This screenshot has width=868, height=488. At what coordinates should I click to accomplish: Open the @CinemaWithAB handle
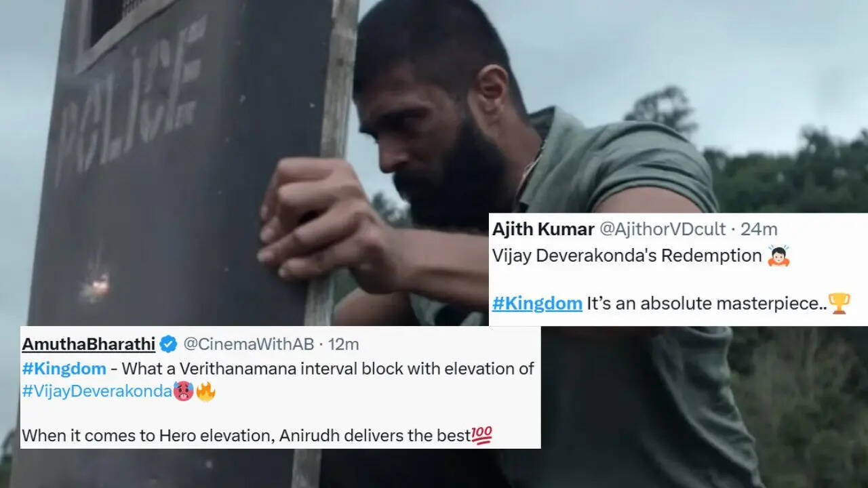[x=248, y=344]
